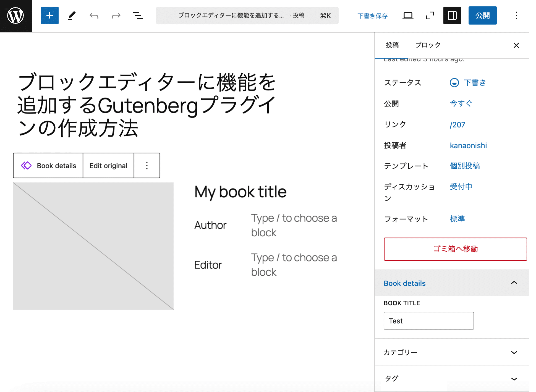
Task: Click the 下書き保存 link
Action: pos(373,16)
